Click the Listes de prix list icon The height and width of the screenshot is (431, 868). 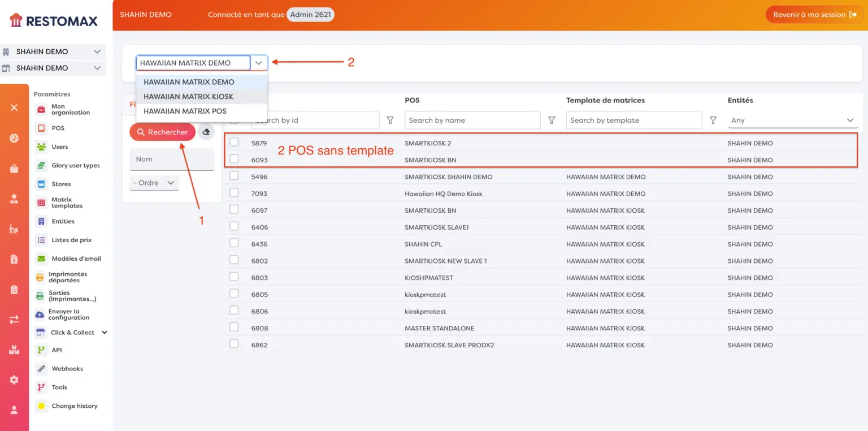pyautogui.click(x=41, y=240)
